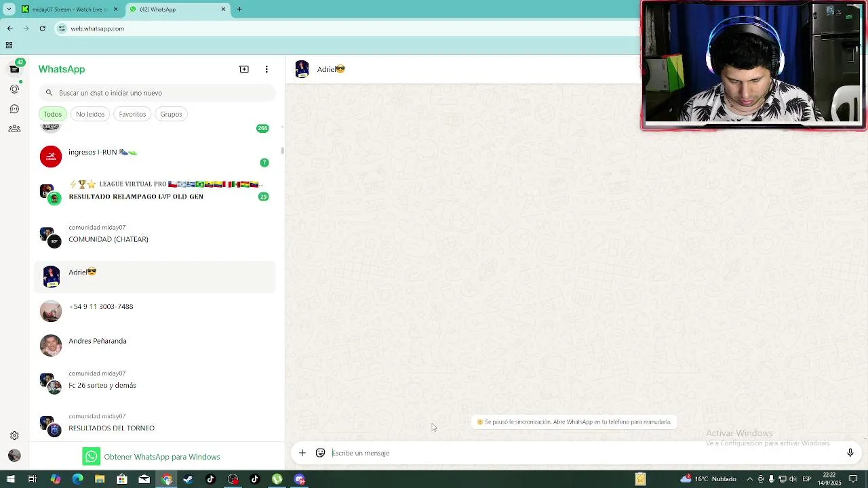Click the sync paused notice

click(x=574, y=422)
